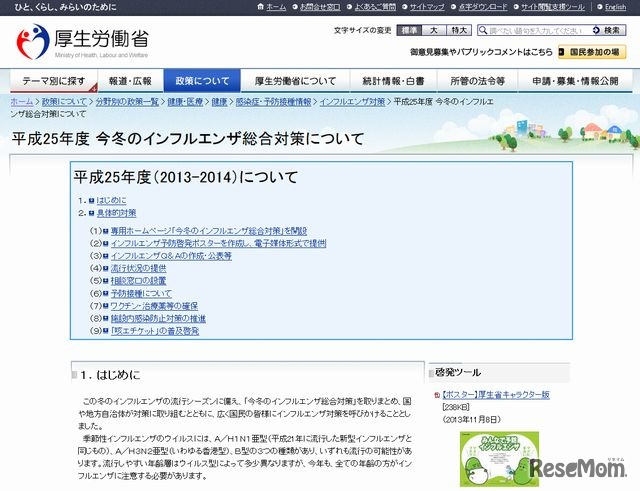
Task: Select 特大 text size
Action: click(x=459, y=30)
